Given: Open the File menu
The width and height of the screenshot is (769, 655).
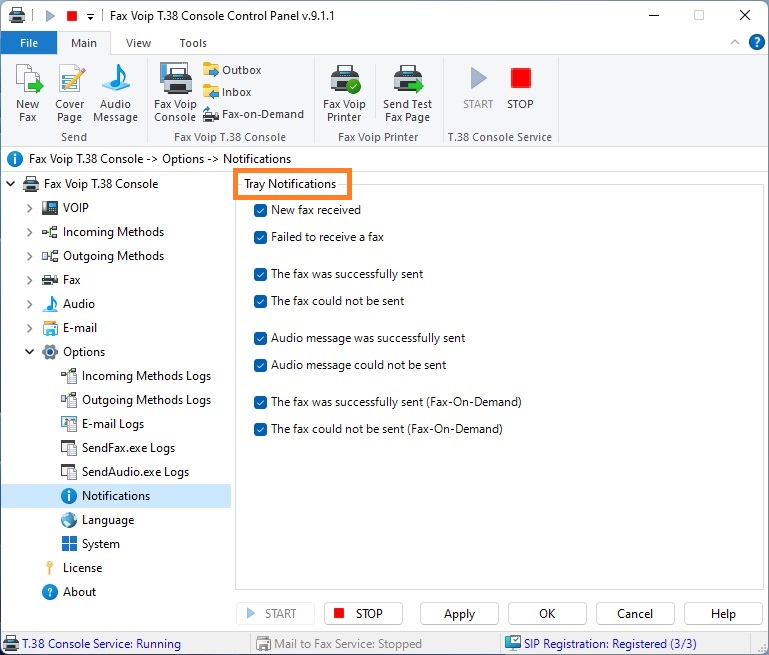Looking at the screenshot, I should pos(29,43).
